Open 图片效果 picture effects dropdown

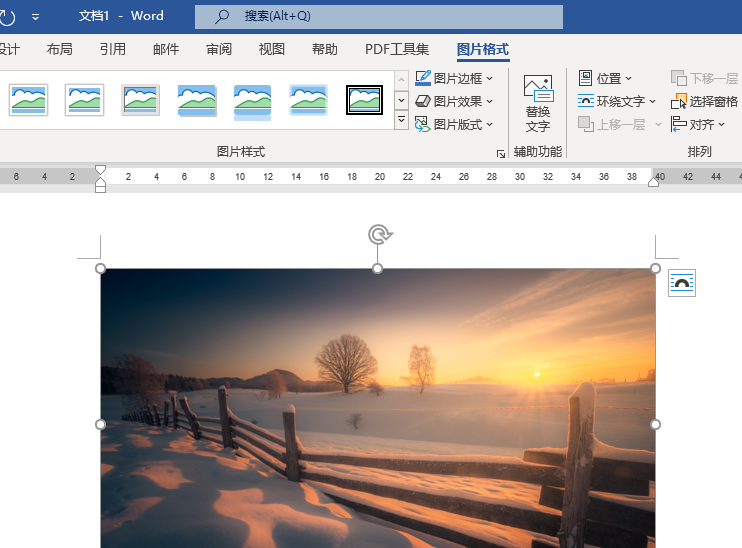(454, 101)
